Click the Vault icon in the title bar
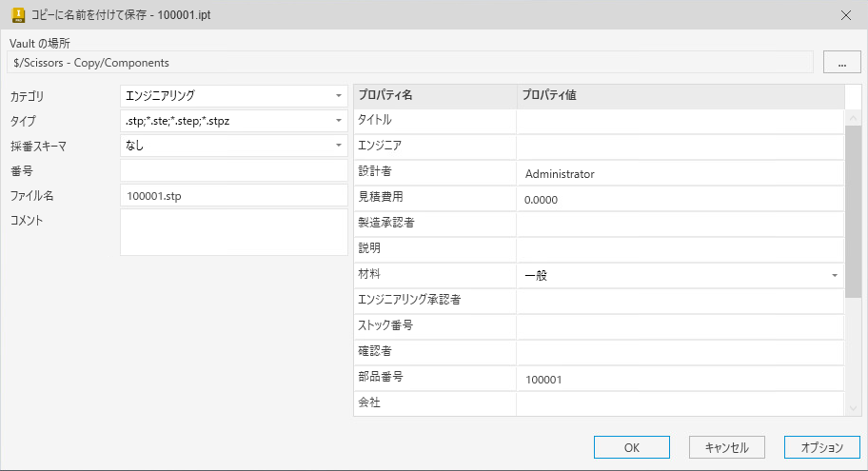Viewport: 868px width, 471px height. click(16, 14)
